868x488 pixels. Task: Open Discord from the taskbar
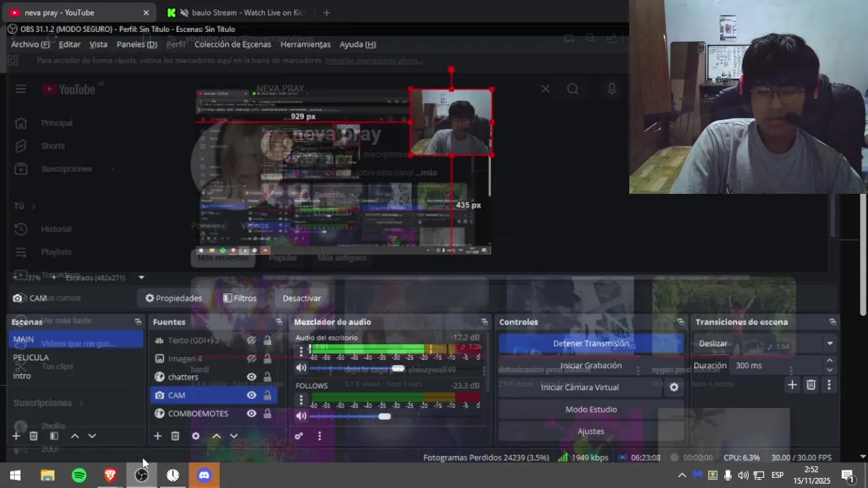(204, 475)
